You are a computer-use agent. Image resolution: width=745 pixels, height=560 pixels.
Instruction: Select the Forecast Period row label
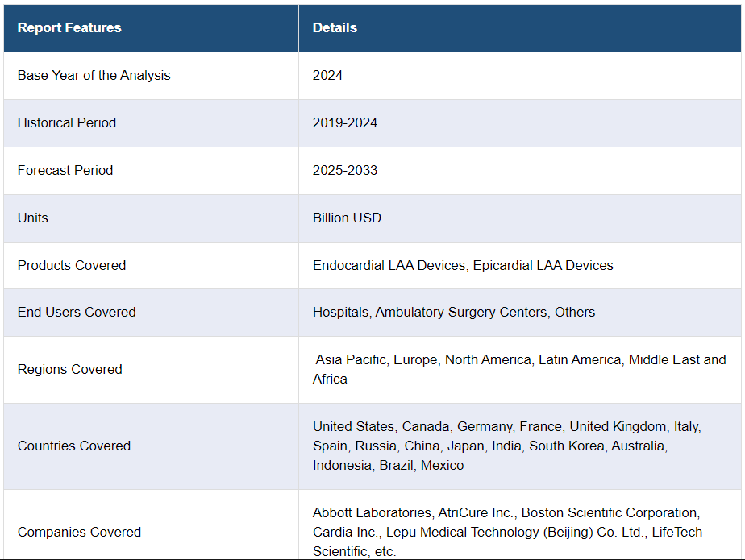(65, 170)
